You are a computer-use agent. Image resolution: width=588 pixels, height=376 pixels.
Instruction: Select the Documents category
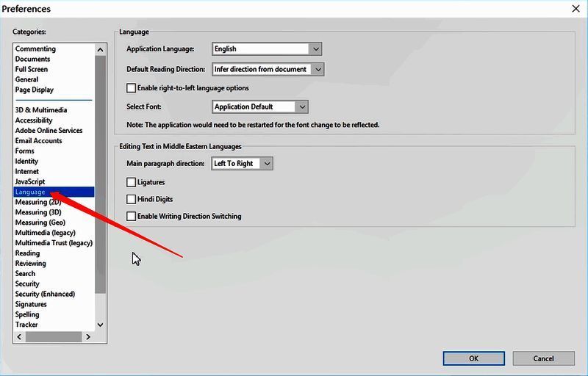[x=32, y=59]
